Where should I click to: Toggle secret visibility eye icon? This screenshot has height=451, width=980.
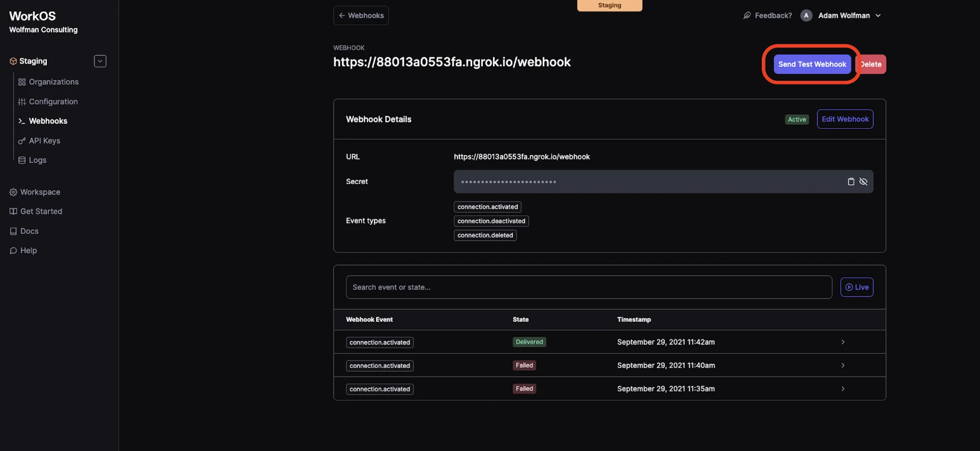point(863,182)
